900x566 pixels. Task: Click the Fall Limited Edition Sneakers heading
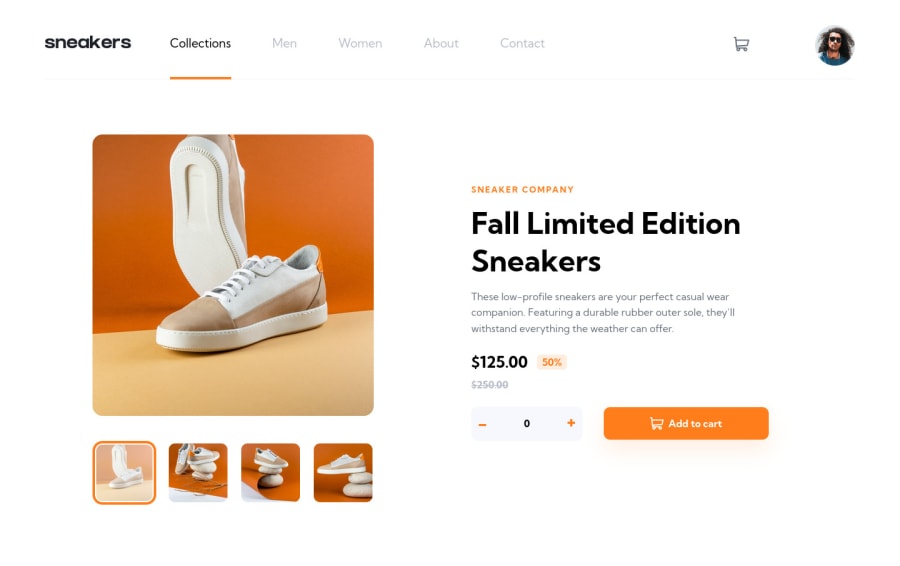[606, 242]
